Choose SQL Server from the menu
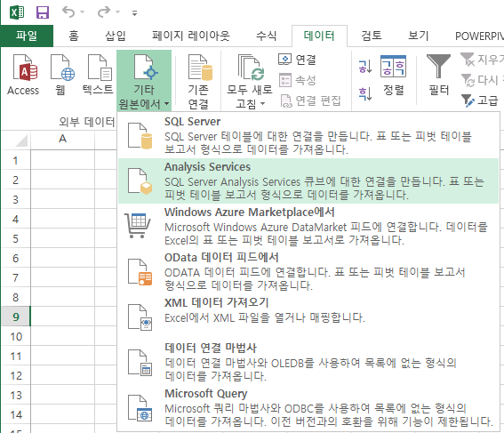The width and height of the screenshot is (504, 433). (308, 135)
